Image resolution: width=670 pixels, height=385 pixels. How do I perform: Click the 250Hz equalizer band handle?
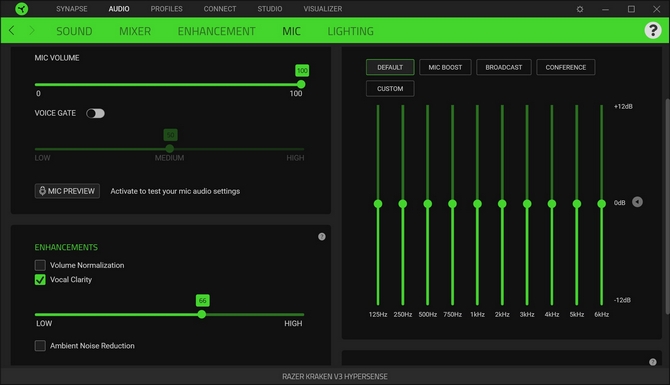(x=403, y=204)
